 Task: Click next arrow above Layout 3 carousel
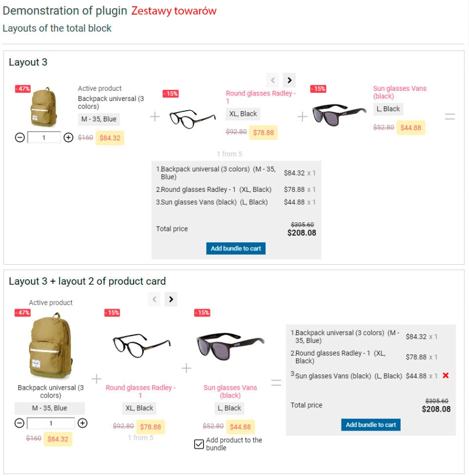pyautogui.click(x=289, y=80)
